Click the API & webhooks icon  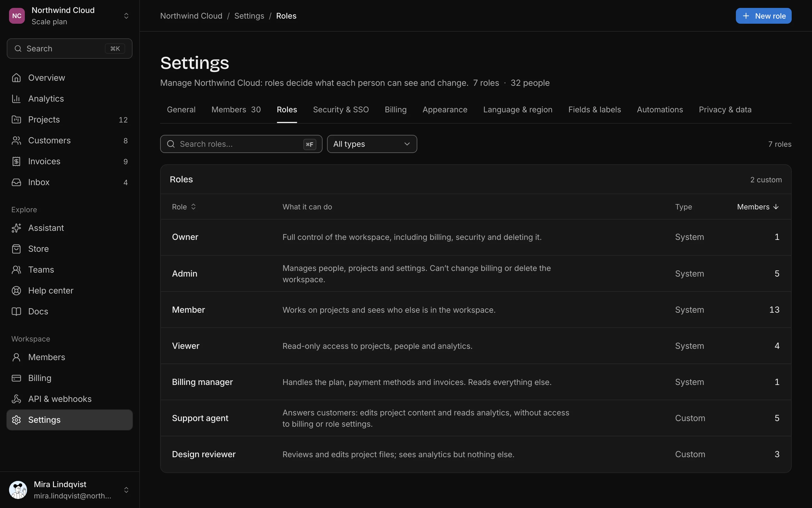coord(16,399)
